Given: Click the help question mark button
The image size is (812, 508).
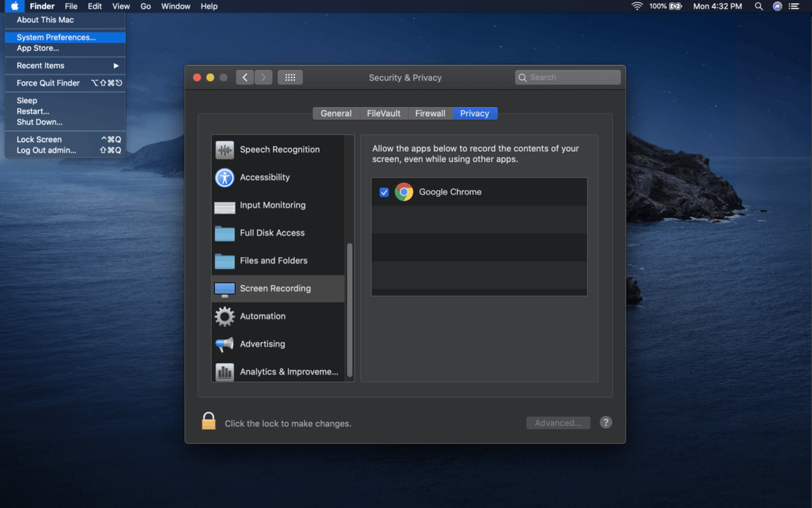Looking at the screenshot, I should click(x=606, y=422).
